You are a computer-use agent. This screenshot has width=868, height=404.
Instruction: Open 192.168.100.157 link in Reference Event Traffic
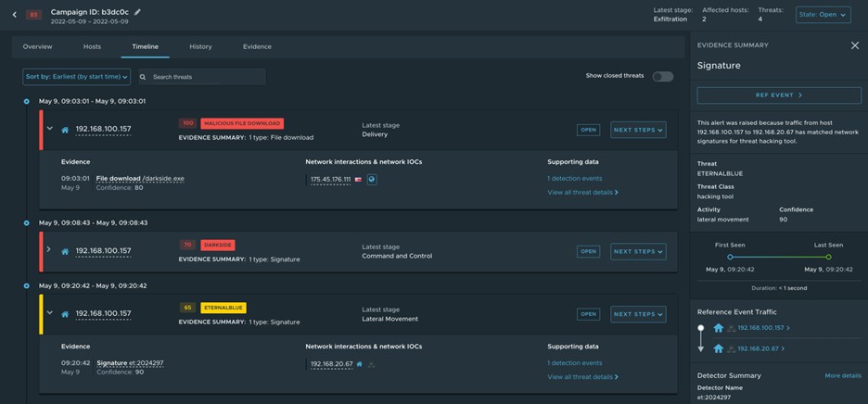pyautogui.click(x=763, y=328)
